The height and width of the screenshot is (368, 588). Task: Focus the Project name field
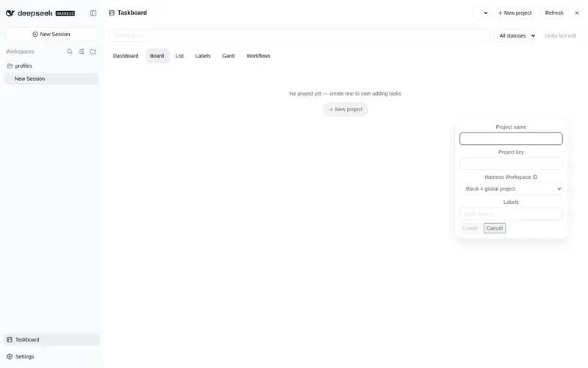(511, 138)
